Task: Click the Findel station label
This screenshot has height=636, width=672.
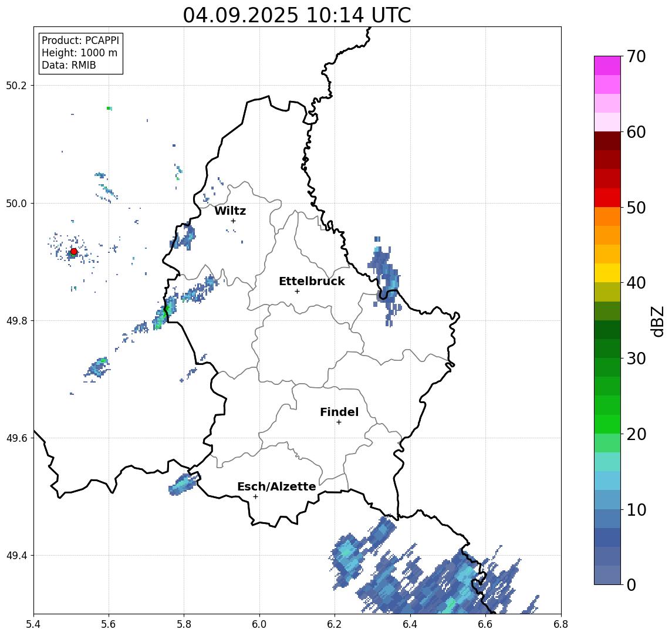Action: click(x=339, y=412)
